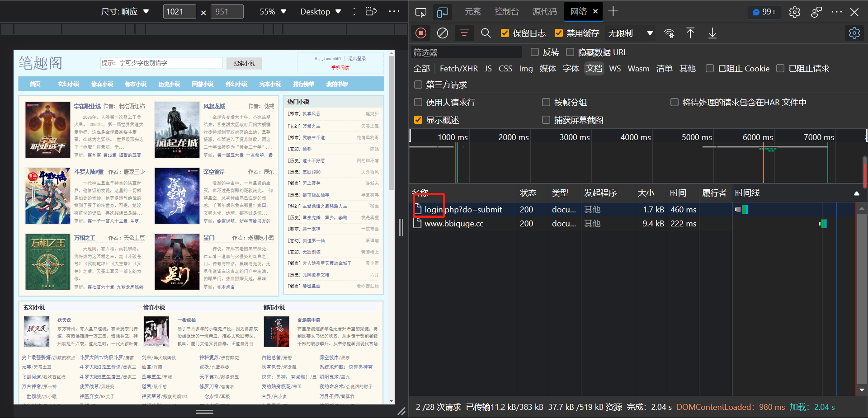Filter requests by 文档 type
This screenshot has height=418, width=868.
594,68
